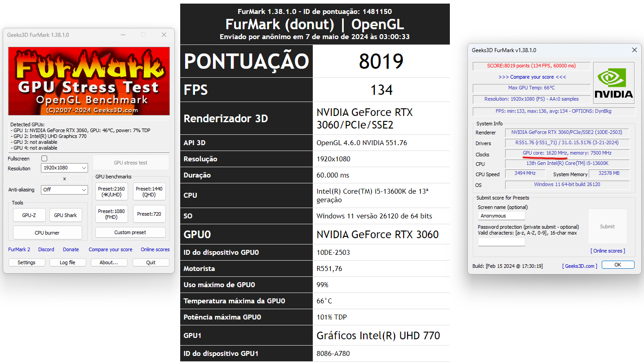Image resolution: width=644 pixels, height=364 pixels.
Task: Launch the GPU Shark tool
Action: (x=66, y=215)
